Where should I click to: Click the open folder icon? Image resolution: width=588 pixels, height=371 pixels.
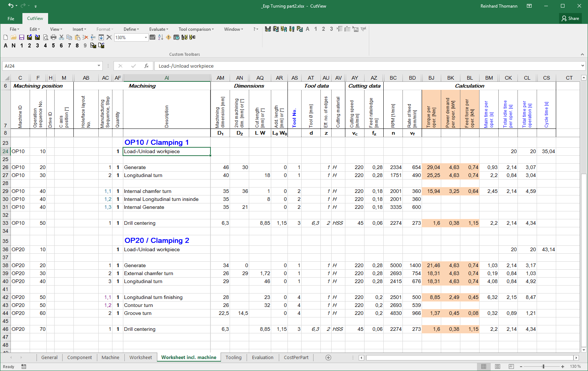pos(13,37)
